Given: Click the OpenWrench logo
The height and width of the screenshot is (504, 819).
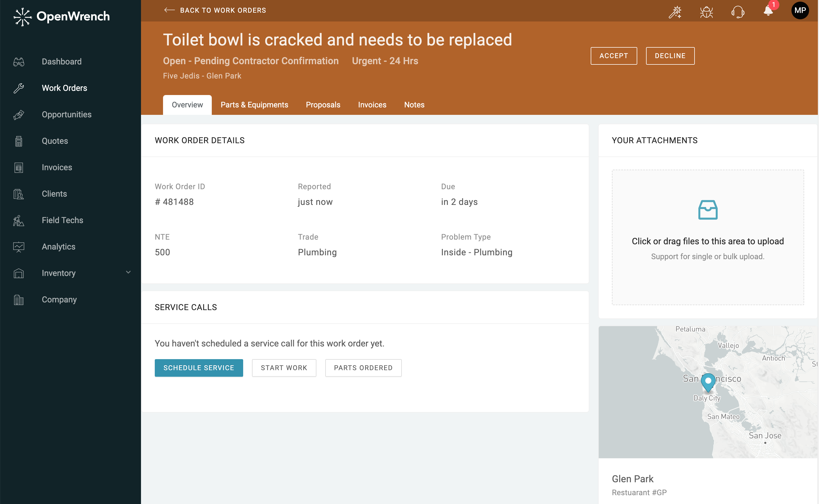Looking at the screenshot, I should [x=62, y=17].
